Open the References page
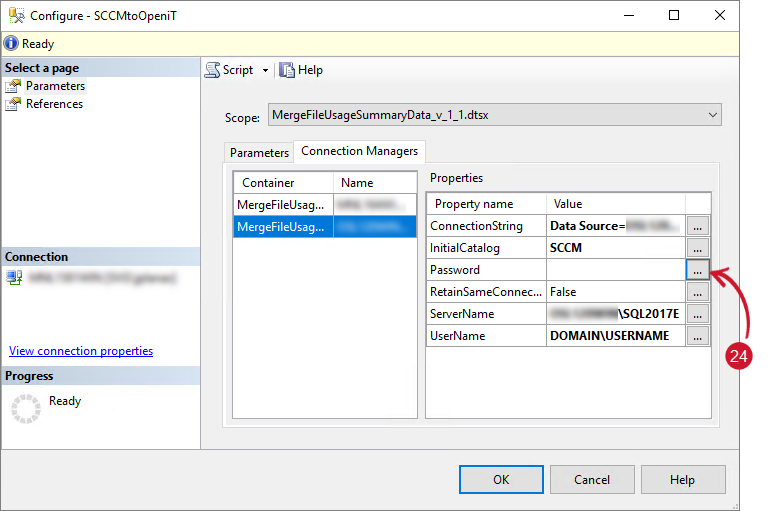This screenshot has width=778, height=511. click(x=54, y=104)
